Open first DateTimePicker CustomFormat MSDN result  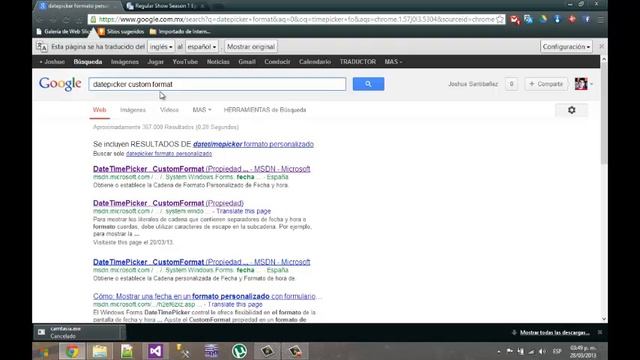202,169
